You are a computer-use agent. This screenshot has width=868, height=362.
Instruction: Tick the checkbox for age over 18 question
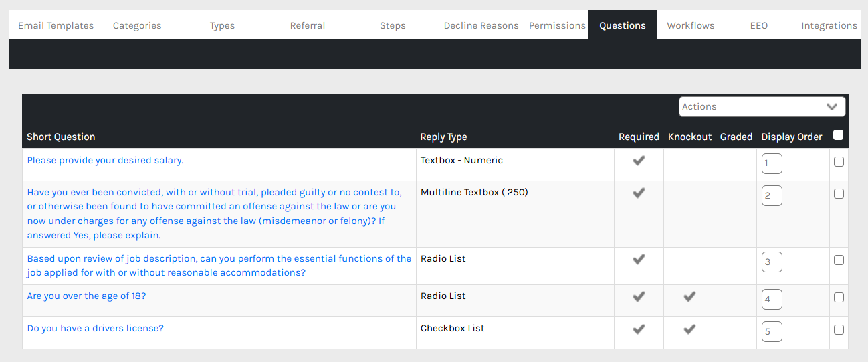[839, 297]
